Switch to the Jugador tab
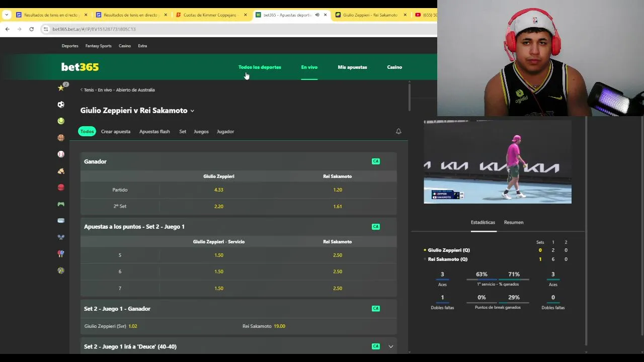This screenshot has height=362, width=644. 225,132
